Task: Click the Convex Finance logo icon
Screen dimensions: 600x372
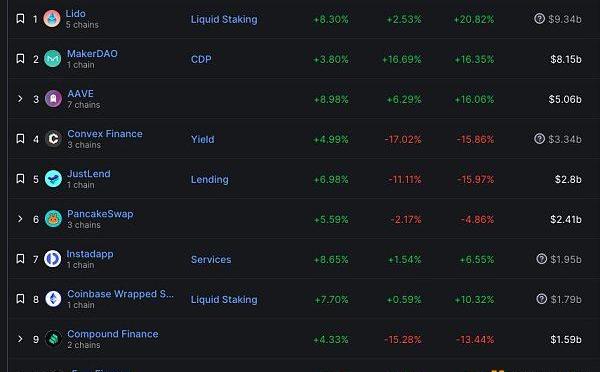Action: [x=53, y=139]
